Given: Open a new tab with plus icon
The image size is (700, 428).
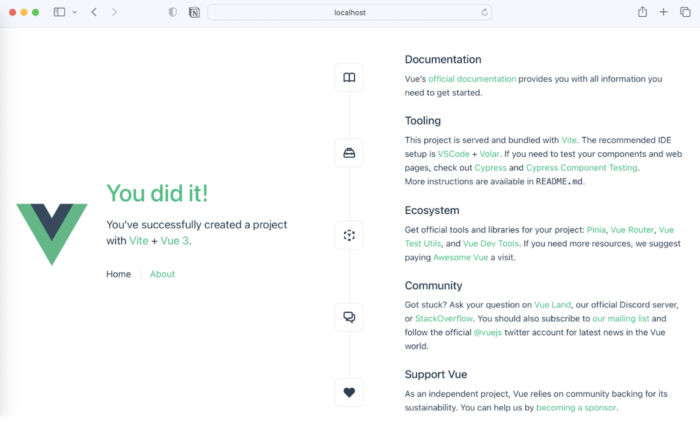Looking at the screenshot, I should tap(663, 12).
